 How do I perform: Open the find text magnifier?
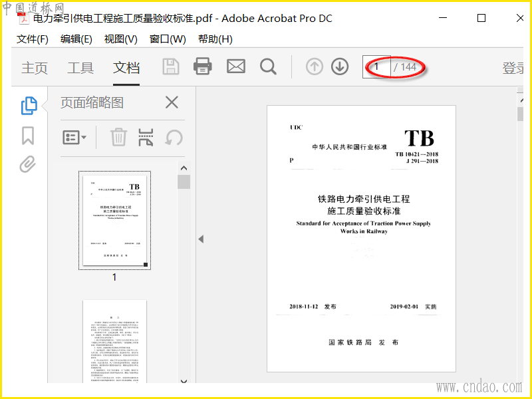[x=268, y=66]
